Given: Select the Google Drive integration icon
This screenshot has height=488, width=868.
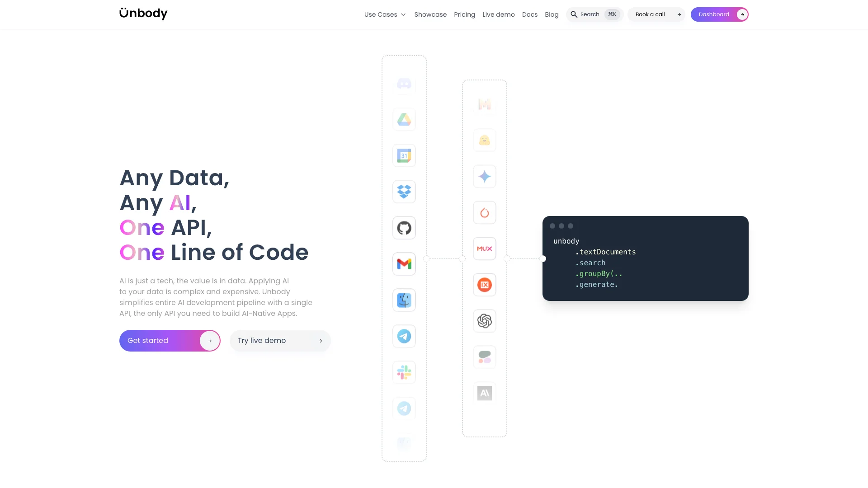Looking at the screenshot, I should click(x=404, y=119).
